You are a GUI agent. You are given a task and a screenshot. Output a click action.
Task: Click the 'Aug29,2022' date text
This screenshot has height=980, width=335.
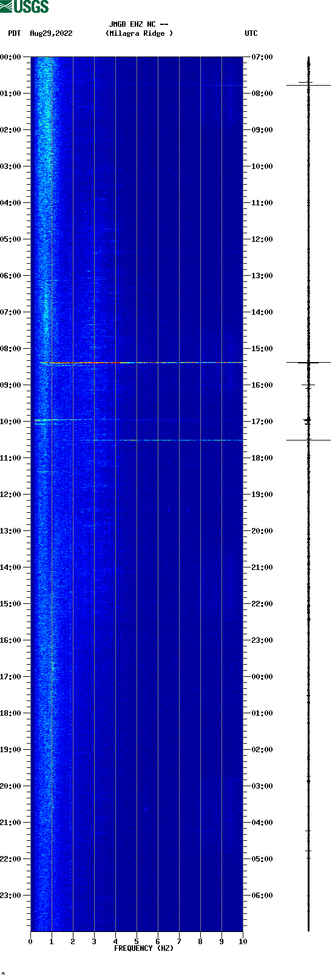coord(51,33)
